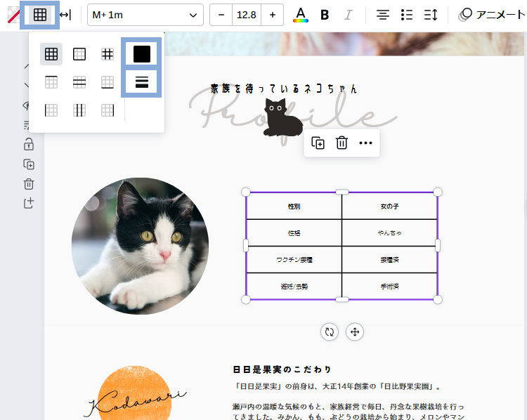This screenshot has height=420, width=527.
Task: Select all borders option
Action: tap(51, 54)
